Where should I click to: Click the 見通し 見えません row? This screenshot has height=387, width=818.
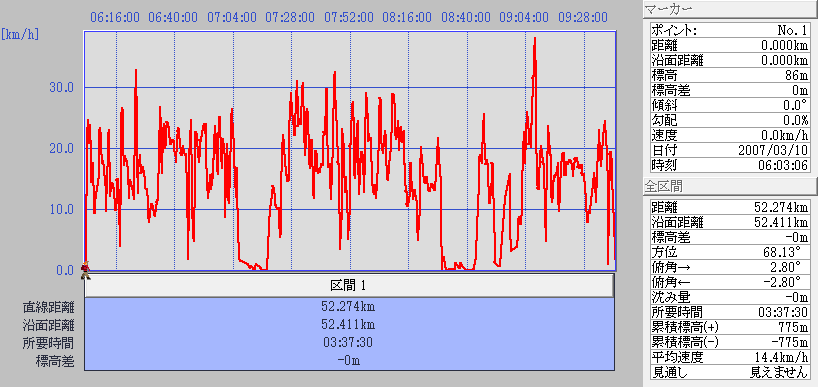[730, 372]
